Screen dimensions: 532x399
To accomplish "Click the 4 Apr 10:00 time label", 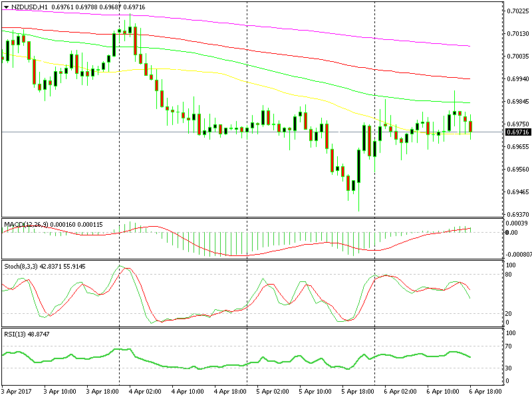I will [188, 392].
